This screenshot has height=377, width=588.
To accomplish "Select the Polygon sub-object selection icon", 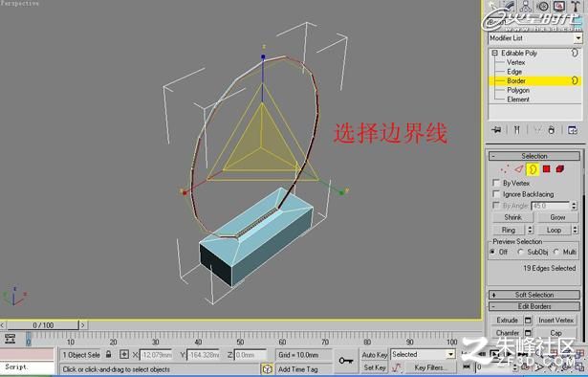I will click(x=546, y=169).
